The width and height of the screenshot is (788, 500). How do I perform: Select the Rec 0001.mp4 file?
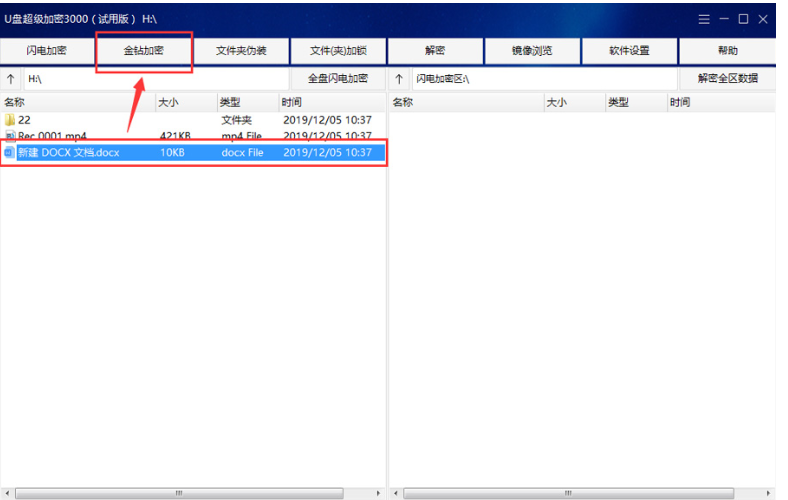pyautogui.click(x=51, y=136)
